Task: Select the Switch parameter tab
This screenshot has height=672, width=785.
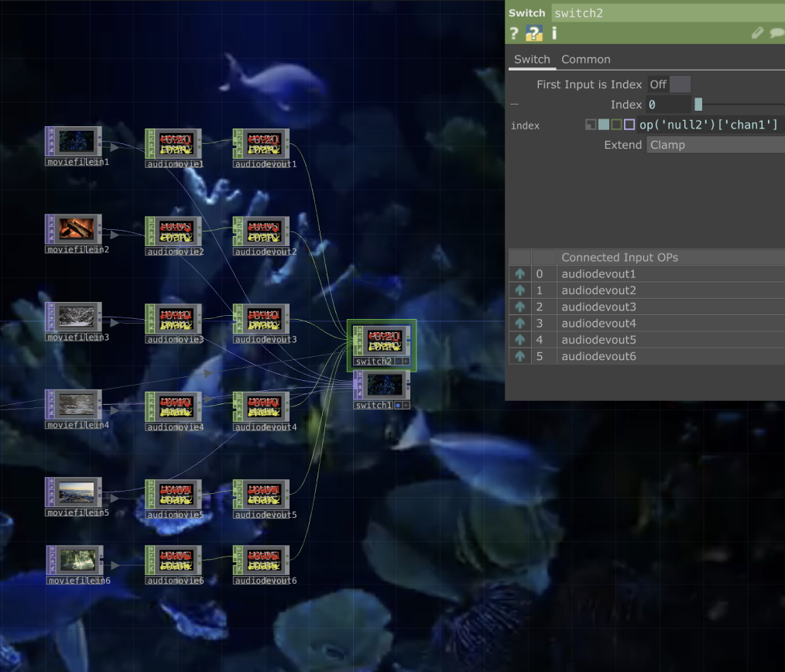Action: coord(532,60)
